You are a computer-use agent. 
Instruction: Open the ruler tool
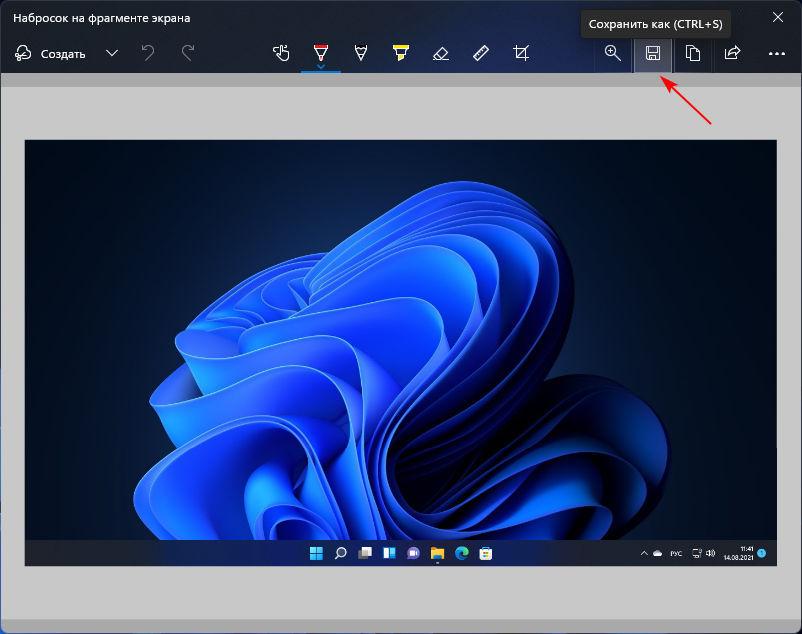coord(480,53)
